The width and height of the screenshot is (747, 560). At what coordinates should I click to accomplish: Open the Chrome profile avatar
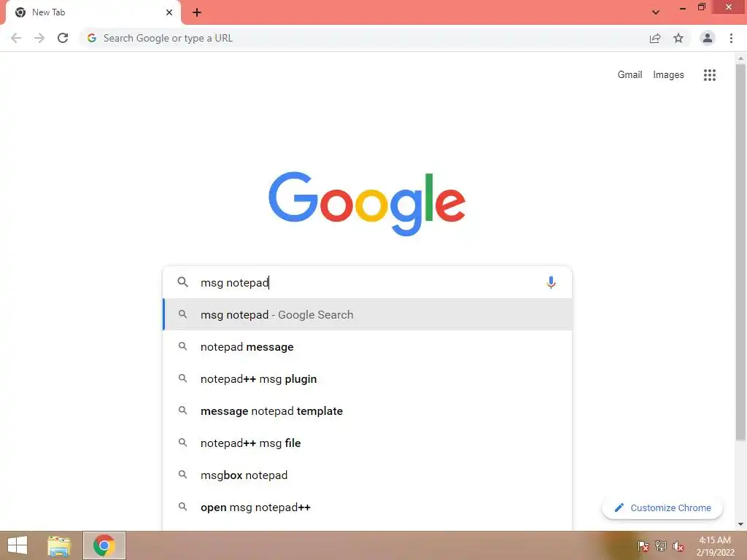point(708,38)
